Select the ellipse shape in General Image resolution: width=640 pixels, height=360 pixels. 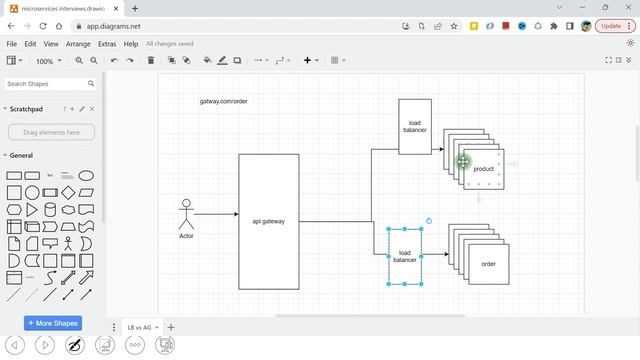point(86,176)
